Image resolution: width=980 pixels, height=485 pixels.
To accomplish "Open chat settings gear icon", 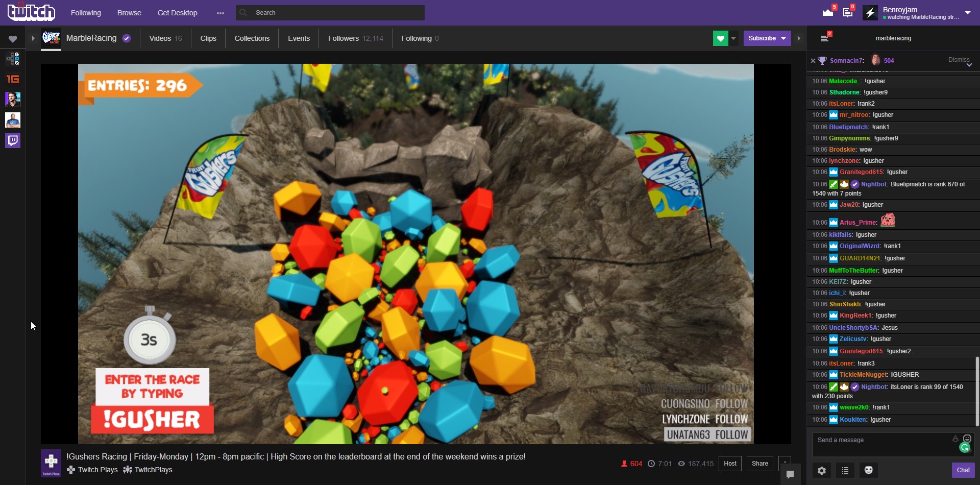I will click(822, 470).
